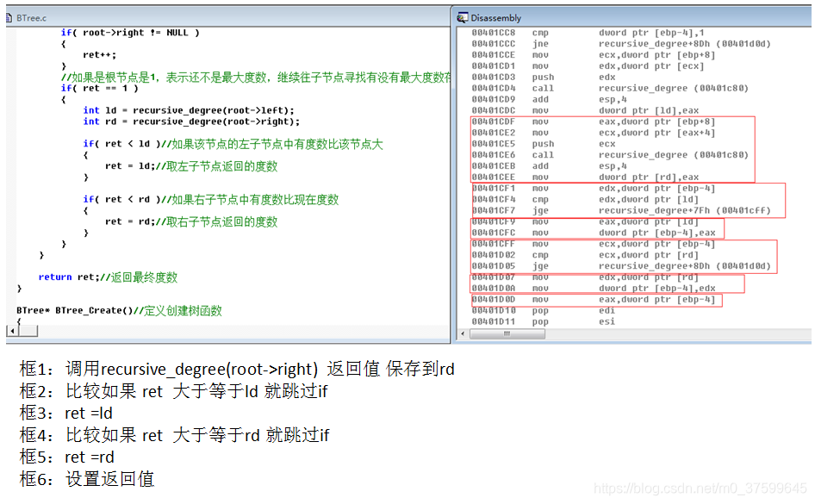Screen dimensions: 815x504
Task: Click disassembly address 00401CDC mov line
Action: [585, 110]
